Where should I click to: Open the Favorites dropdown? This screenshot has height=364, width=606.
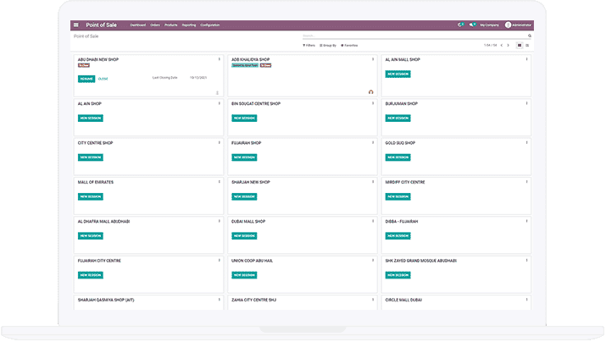tap(349, 45)
